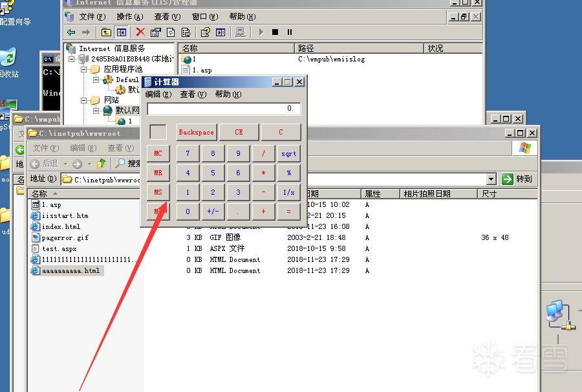Refresh the IIS Manager view
The width and height of the screenshot is (582, 392).
171,32
